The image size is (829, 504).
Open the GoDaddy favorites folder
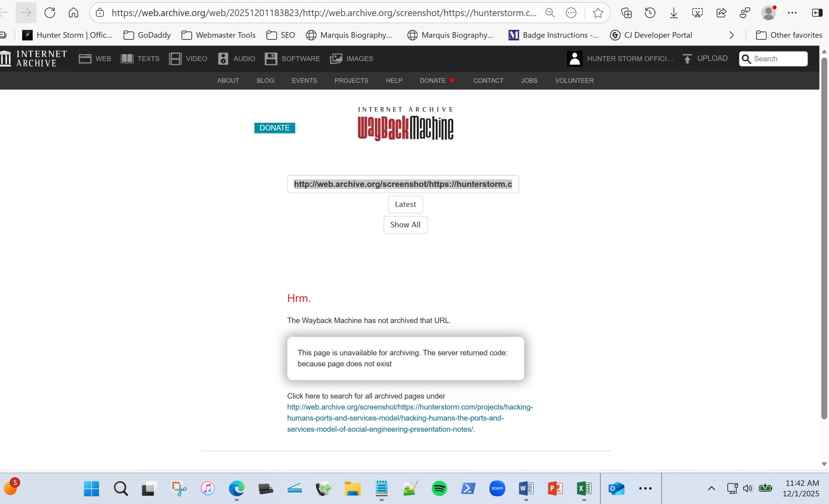click(147, 35)
